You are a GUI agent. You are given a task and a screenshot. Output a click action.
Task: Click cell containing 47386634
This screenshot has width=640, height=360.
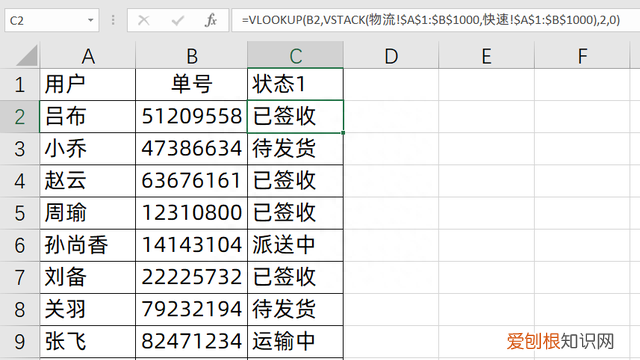tap(191, 149)
